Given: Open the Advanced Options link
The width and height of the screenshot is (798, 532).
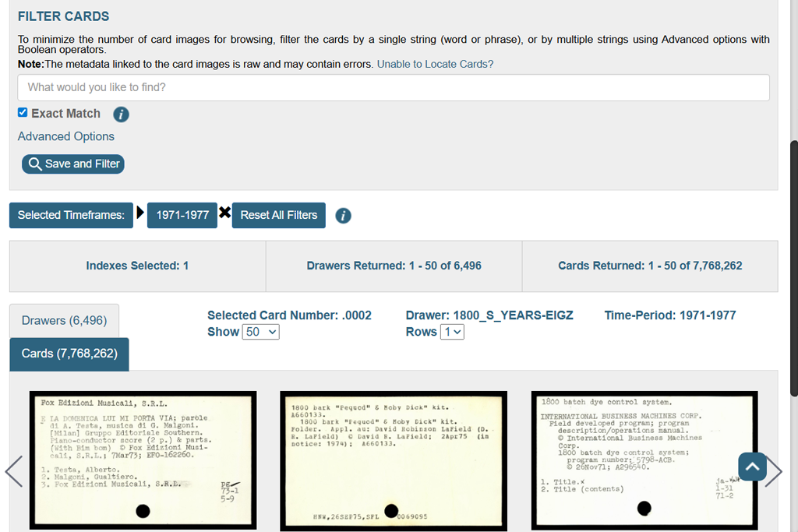Looking at the screenshot, I should tap(66, 136).
